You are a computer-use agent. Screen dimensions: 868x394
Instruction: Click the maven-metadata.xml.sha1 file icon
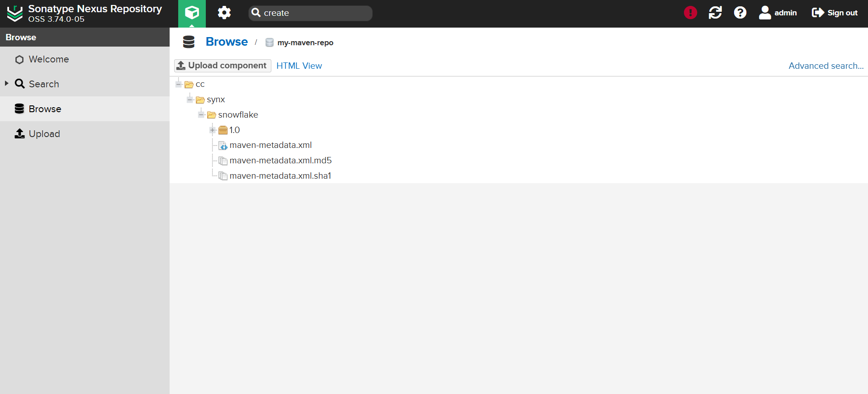223,176
